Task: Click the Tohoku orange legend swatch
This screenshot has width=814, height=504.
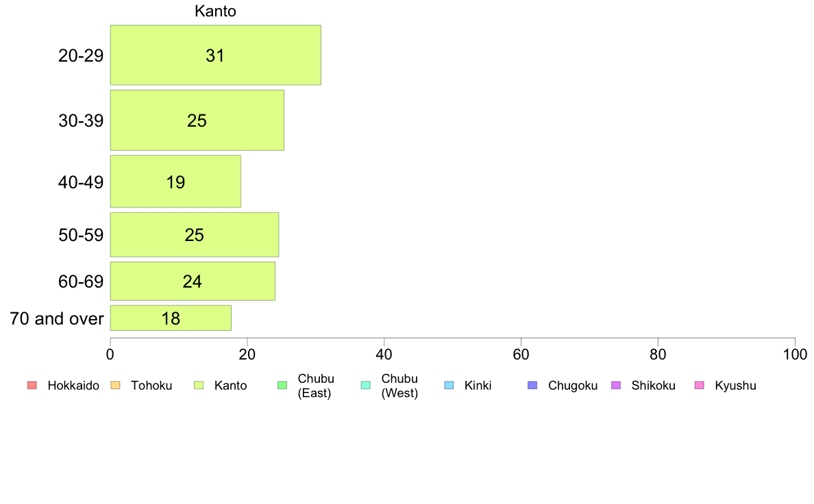Action: point(115,385)
